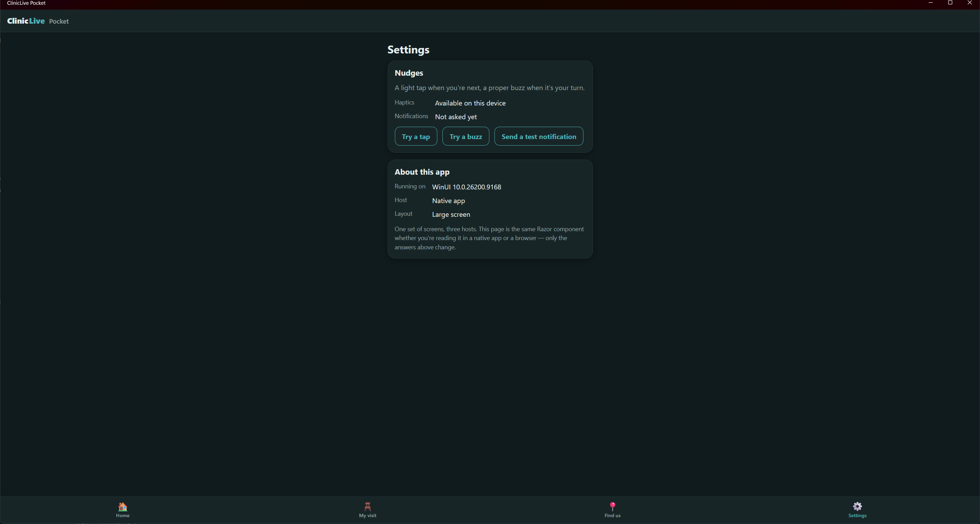The image size is (980, 524).
Task: Try a buzz haptic button
Action: tap(466, 136)
